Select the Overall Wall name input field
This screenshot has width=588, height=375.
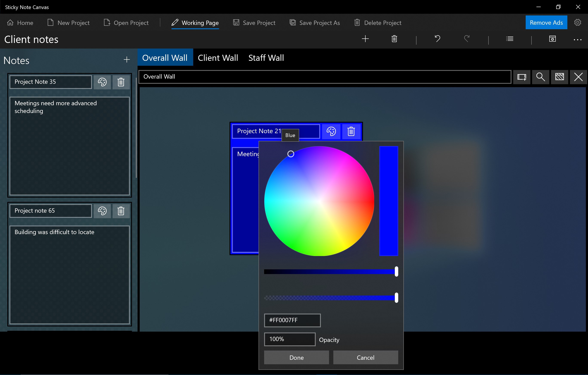[325, 76]
